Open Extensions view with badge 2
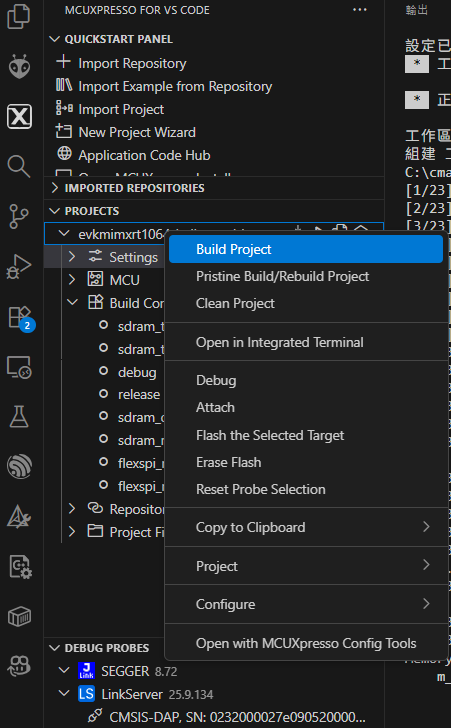451x728 pixels. click(x=20, y=318)
